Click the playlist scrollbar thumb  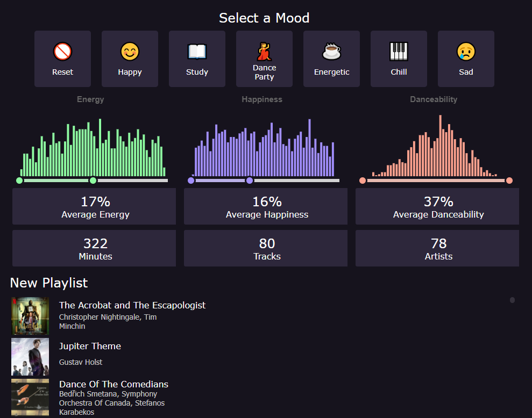512,300
